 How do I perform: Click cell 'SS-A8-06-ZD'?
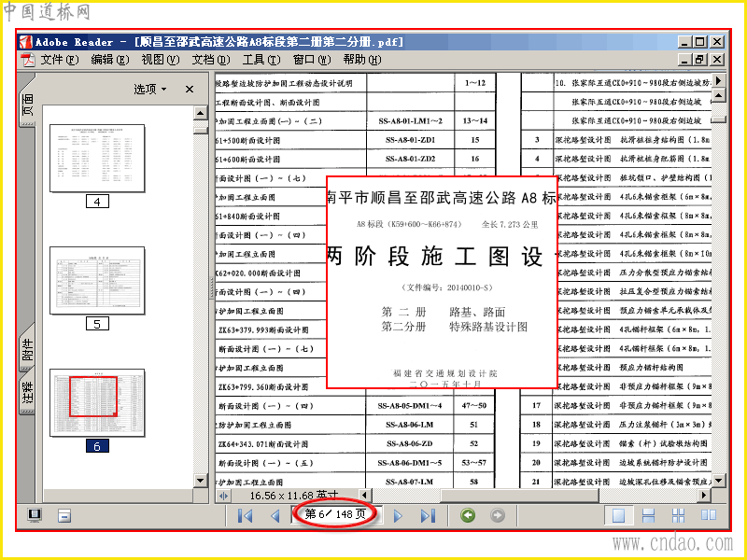pos(410,444)
